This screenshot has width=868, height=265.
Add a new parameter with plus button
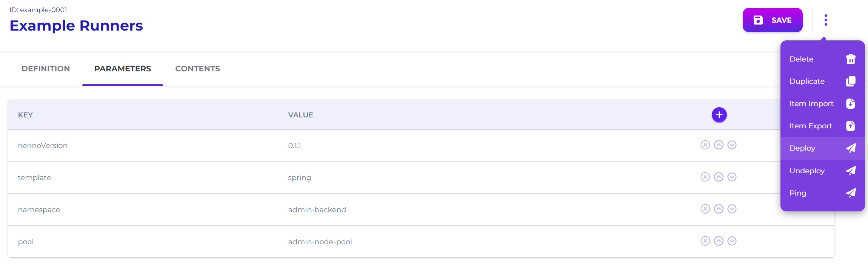(719, 115)
